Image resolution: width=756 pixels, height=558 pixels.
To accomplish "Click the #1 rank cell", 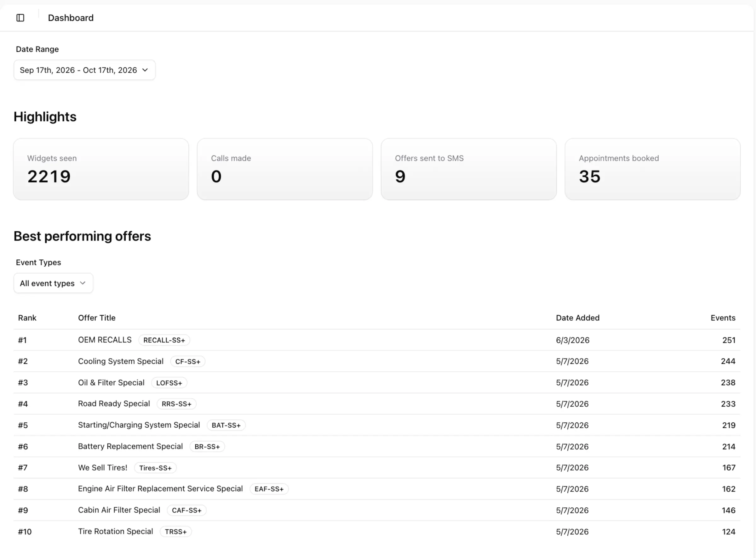I will [x=22, y=340].
